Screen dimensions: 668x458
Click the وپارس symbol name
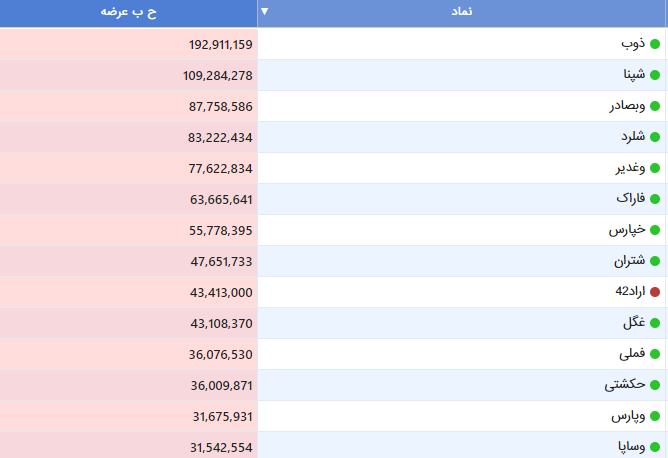[628, 416]
